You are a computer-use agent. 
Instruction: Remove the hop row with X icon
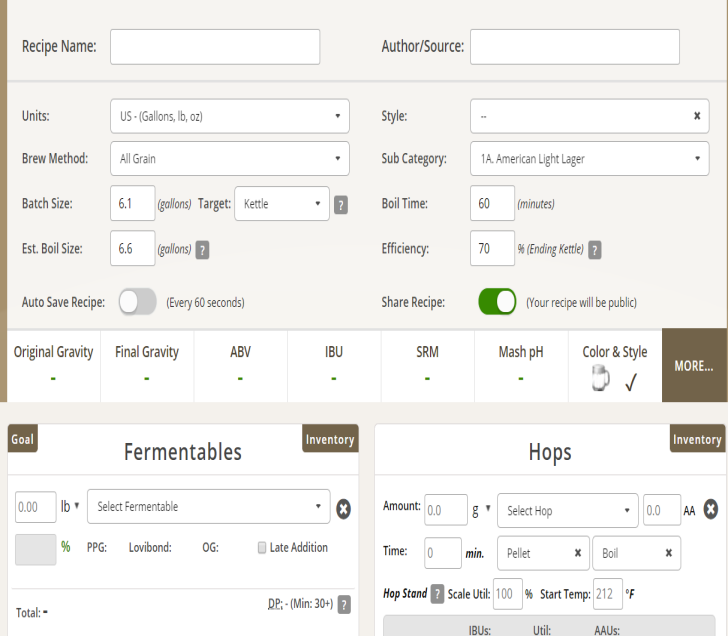(x=711, y=509)
